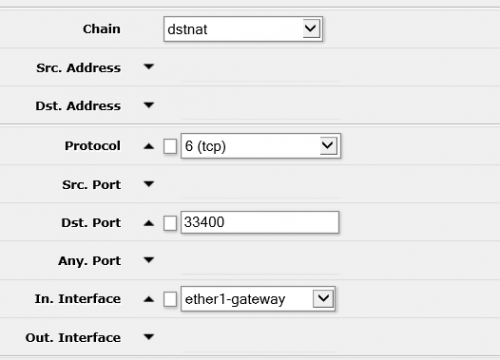
Task: Expand the Dst. Address field
Action: (x=149, y=105)
